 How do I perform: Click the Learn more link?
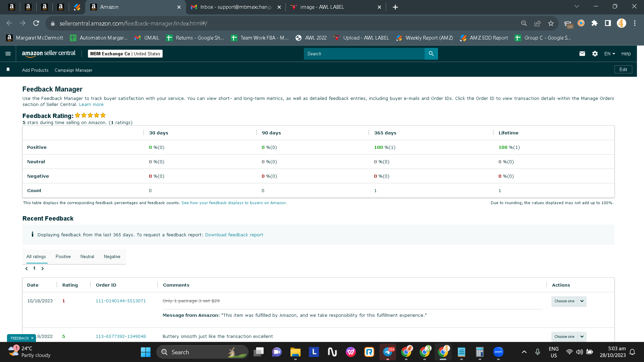91,105
